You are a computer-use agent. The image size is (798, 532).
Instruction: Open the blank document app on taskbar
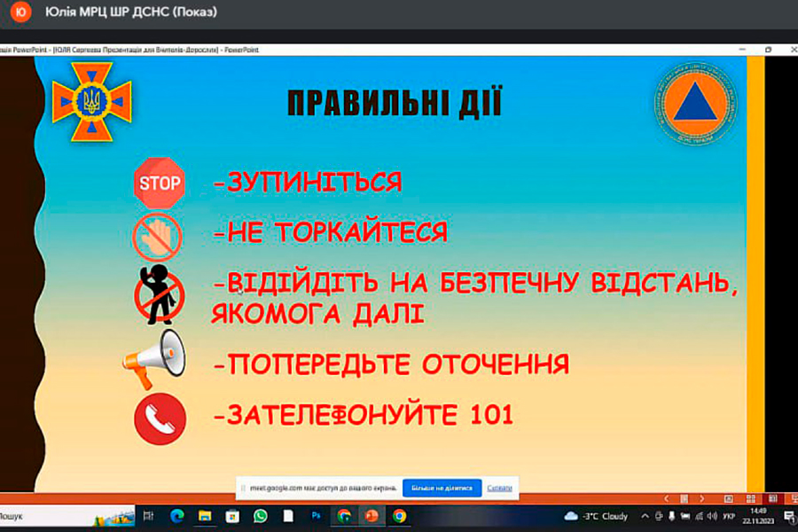point(288,516)
